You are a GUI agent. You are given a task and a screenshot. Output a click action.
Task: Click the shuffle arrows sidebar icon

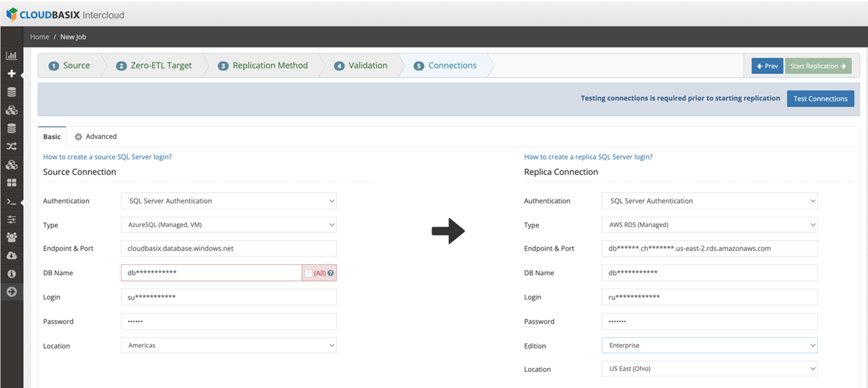pyautogui.click(x=12, y=146)
